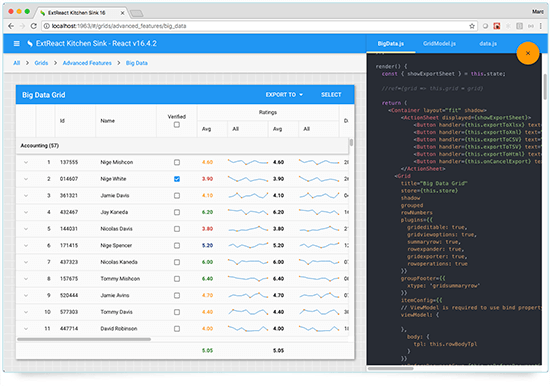Click the Id cell 447714

[69, 329]
